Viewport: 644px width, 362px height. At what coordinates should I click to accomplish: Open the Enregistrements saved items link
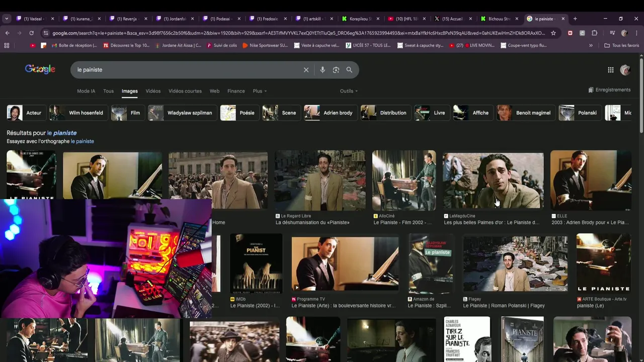609,90
